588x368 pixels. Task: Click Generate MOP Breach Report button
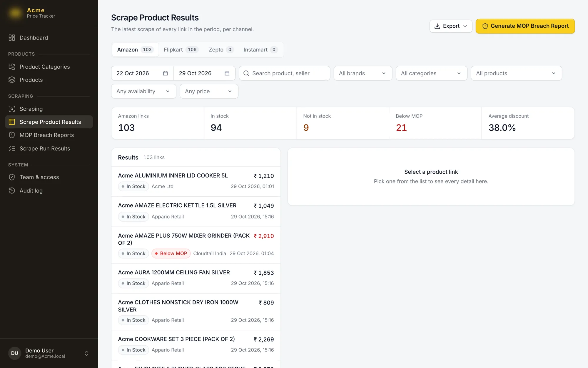click(525, 26)
